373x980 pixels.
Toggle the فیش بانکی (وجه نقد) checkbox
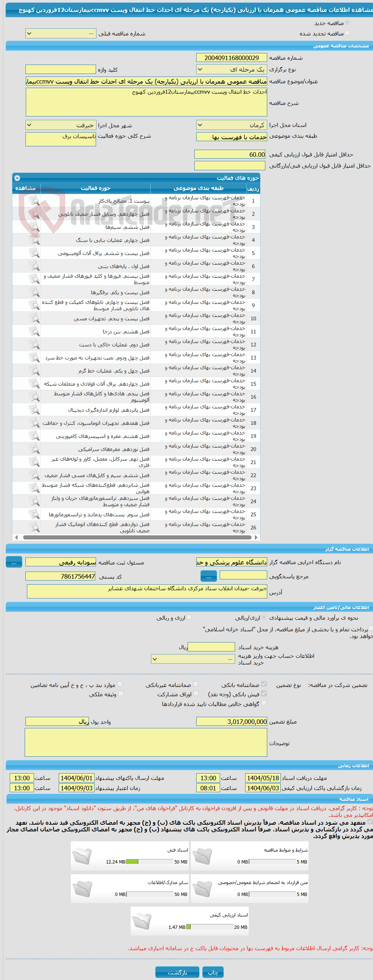click(263, 694)
